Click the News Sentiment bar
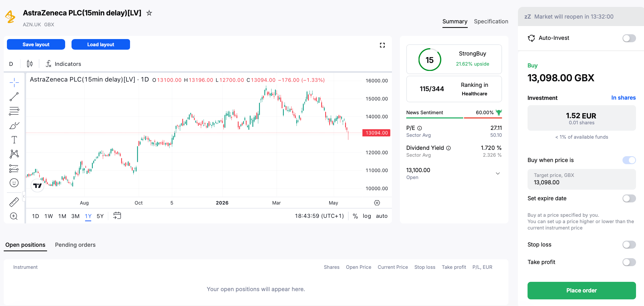The image size is (644, 306). pyautogui.click(x=454, y=118)
